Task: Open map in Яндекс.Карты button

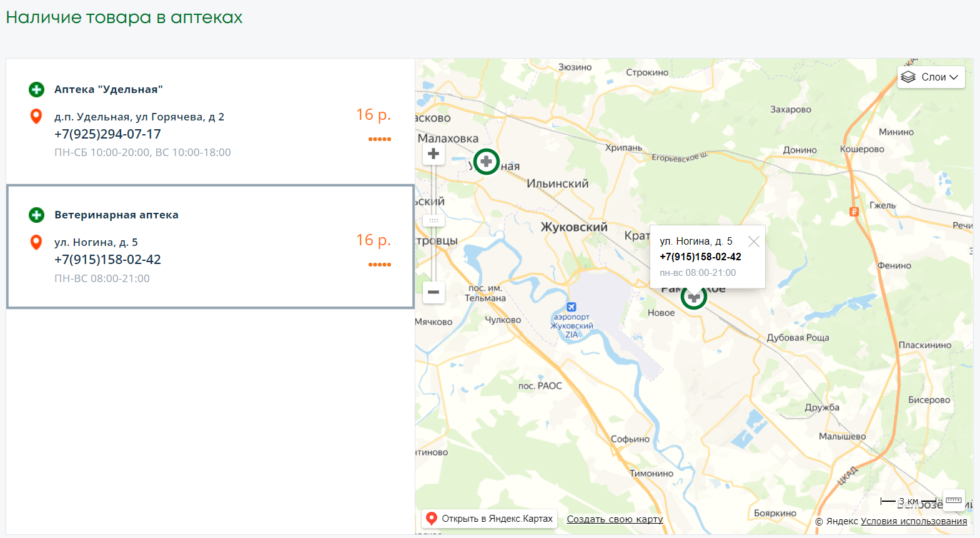Action: (490, 519)
